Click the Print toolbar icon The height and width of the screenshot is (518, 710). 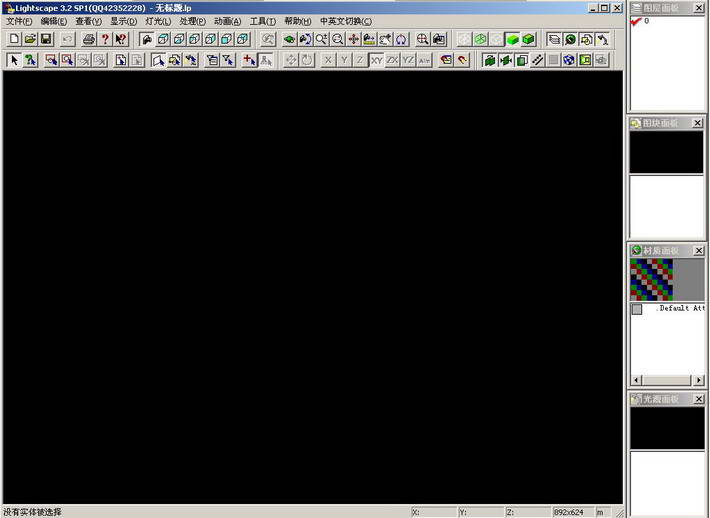tap(89, 39)
